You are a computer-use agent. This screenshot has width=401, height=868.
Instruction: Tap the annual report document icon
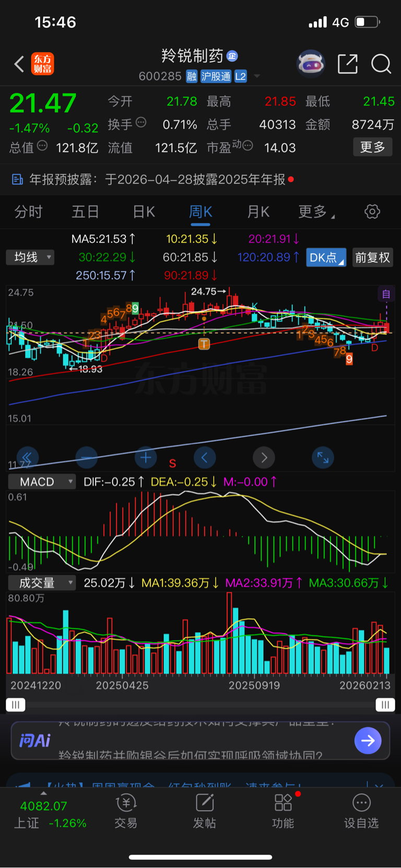click(x=17, y=180)
